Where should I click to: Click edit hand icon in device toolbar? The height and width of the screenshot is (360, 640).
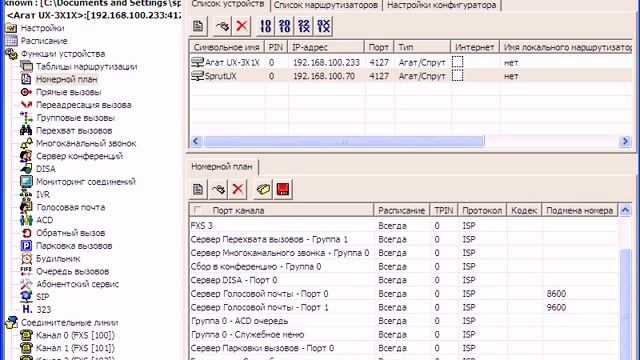pos(222,26)
